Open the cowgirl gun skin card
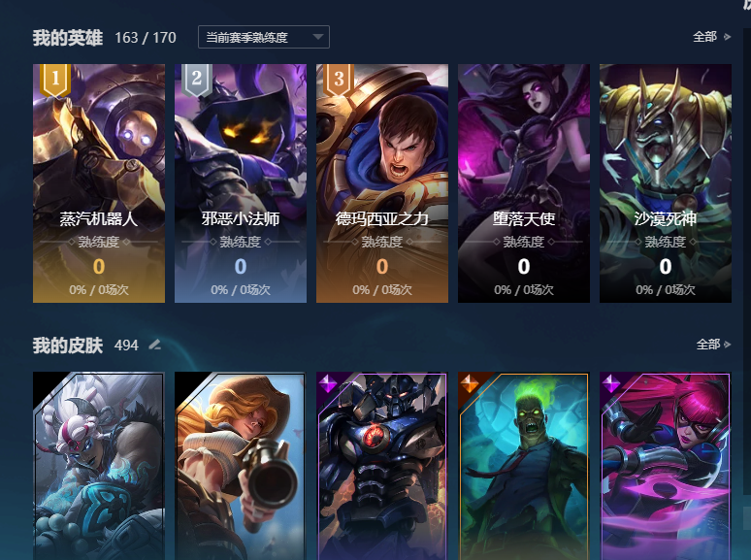The width and height of the screenshot is (751, 560). [x=241, y=466]
